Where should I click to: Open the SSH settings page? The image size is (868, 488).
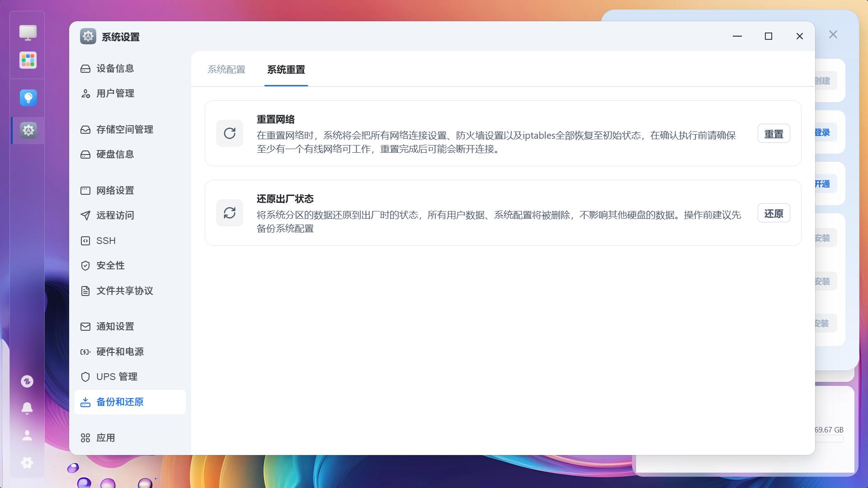(x=106, y=241)
